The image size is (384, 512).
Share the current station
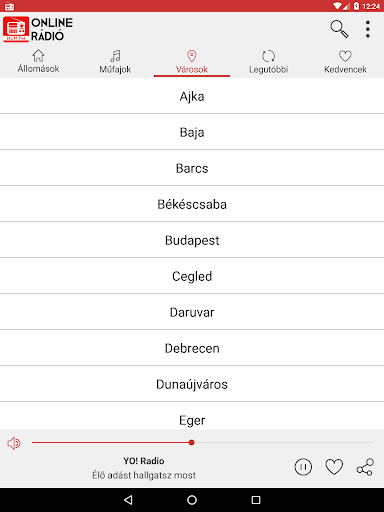click(x=365, y=467)
